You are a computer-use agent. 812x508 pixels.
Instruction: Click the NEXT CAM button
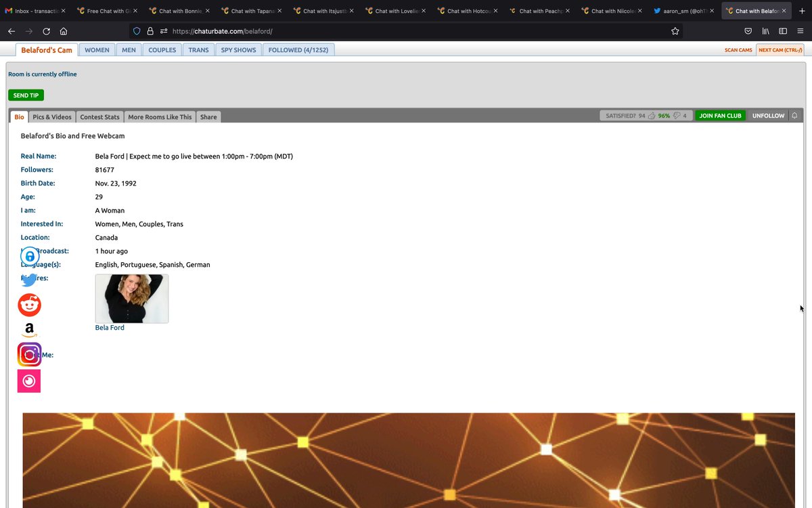[x=780, y=50]
